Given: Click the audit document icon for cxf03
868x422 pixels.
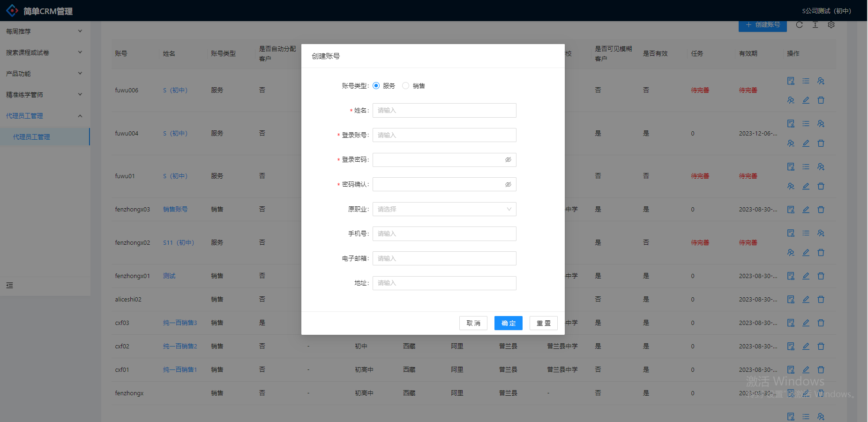Looking at the screenshot, I should click(x=791, y=323).
